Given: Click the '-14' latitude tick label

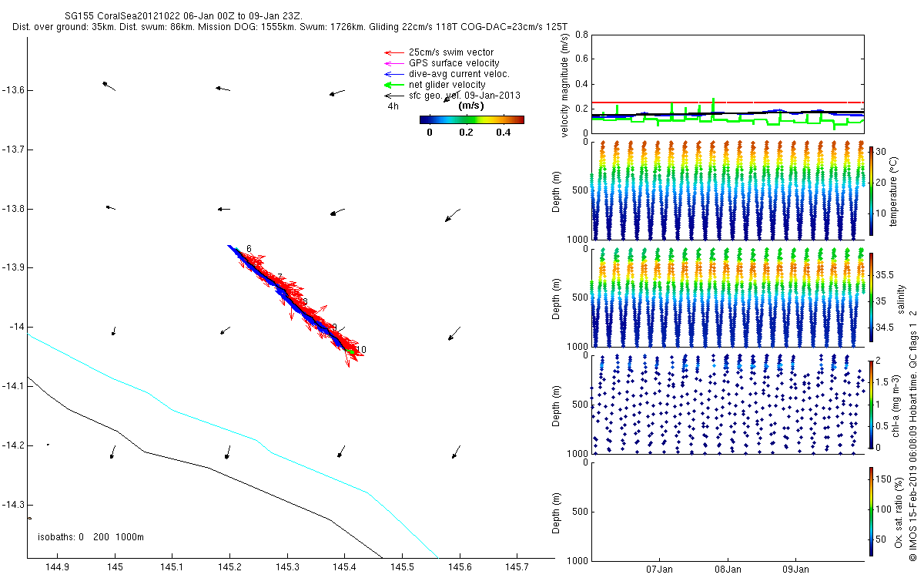Looking at the screenshot, I should [16, 327].
